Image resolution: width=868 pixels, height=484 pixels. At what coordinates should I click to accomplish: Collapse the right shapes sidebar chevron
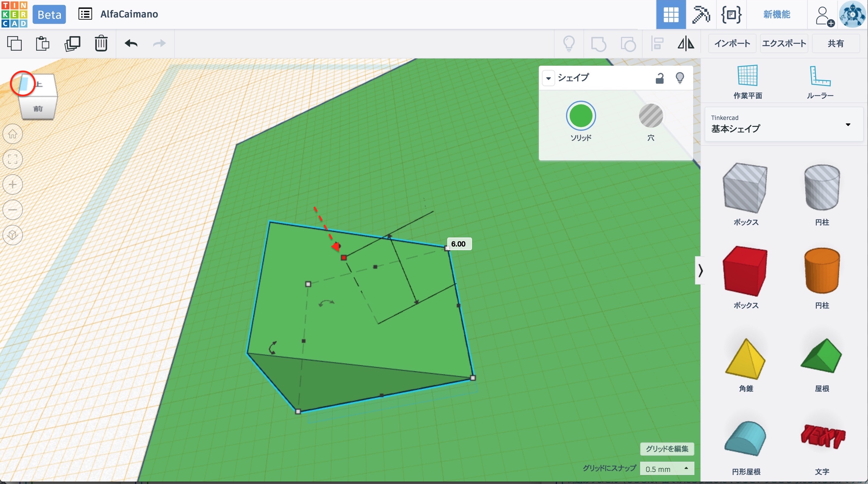pyautogui.click(x=700, y=270)
